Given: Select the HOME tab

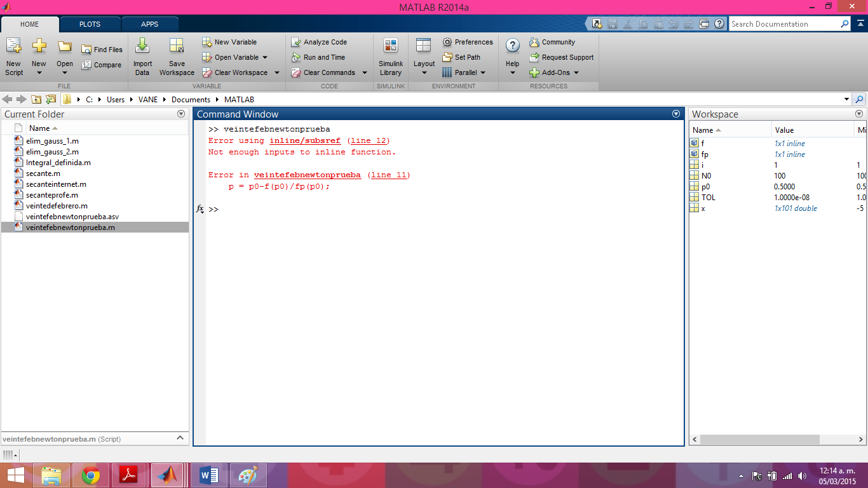Looking at the screenshot, I should coord(30,24).
